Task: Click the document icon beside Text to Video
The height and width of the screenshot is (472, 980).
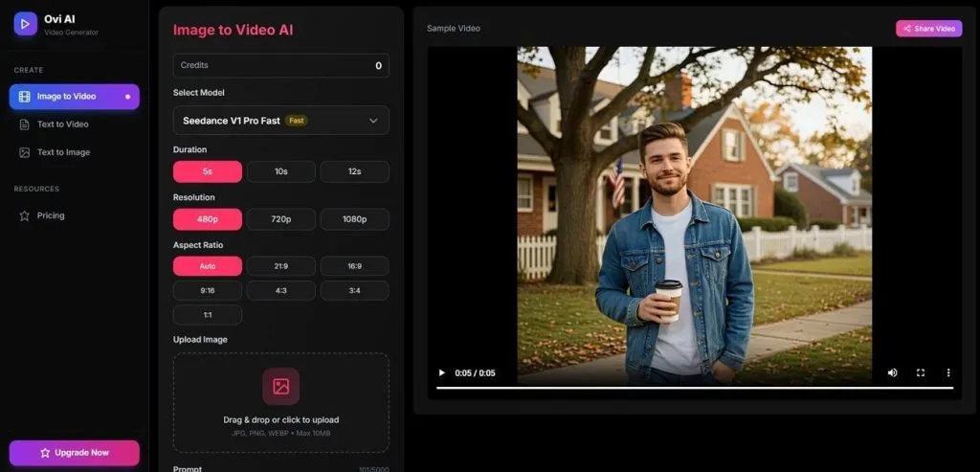Action: coord(24,124)
